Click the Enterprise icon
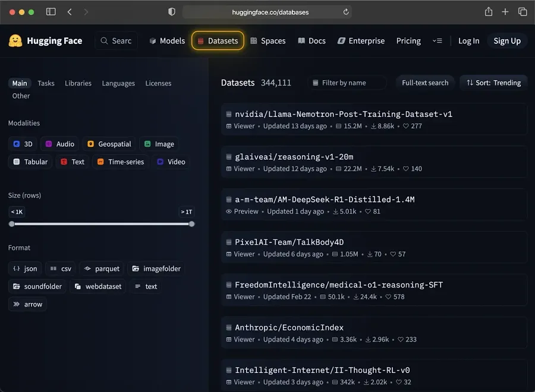The height and width of the screenshot is (392, 535). tap(341, 40)
